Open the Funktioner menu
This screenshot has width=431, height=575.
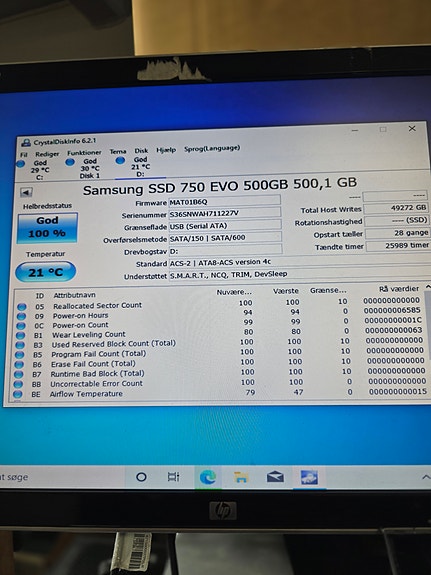click(84, 153)
